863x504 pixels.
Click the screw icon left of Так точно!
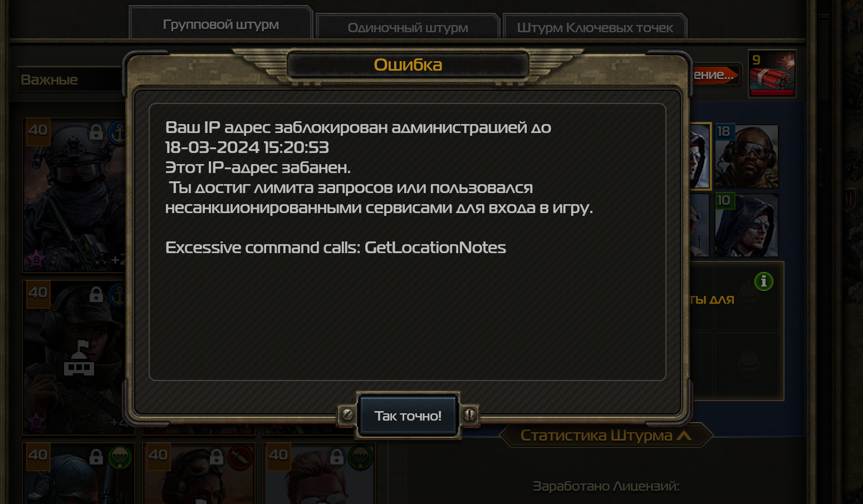click(347, 414)
